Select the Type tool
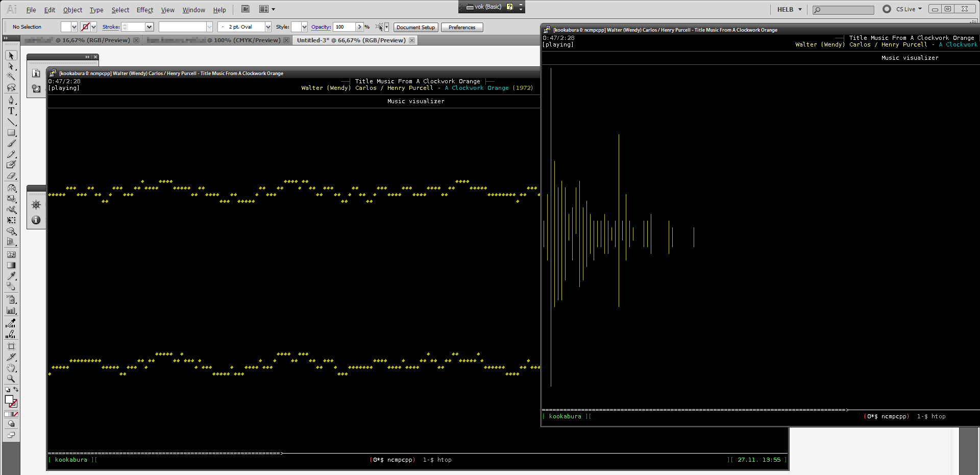Image resolution: width=980 pixels, height=475 pixels. [x=11, y=111]
